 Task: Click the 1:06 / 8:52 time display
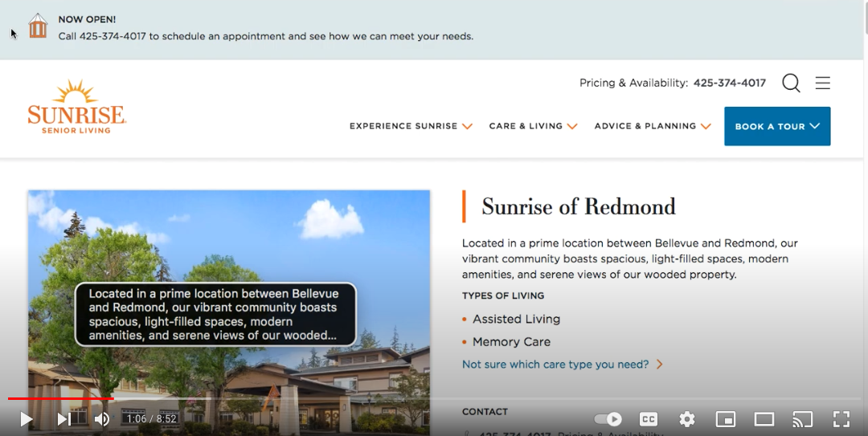[x=152, y=419]
